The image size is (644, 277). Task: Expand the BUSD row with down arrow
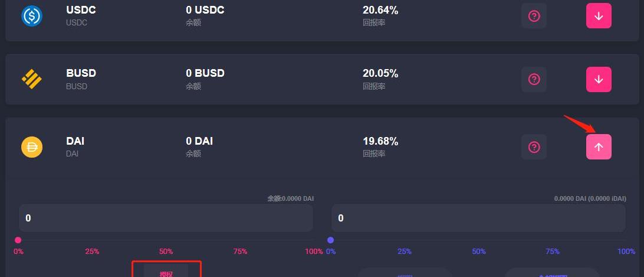pyautogui.click(x=599, y=79)
